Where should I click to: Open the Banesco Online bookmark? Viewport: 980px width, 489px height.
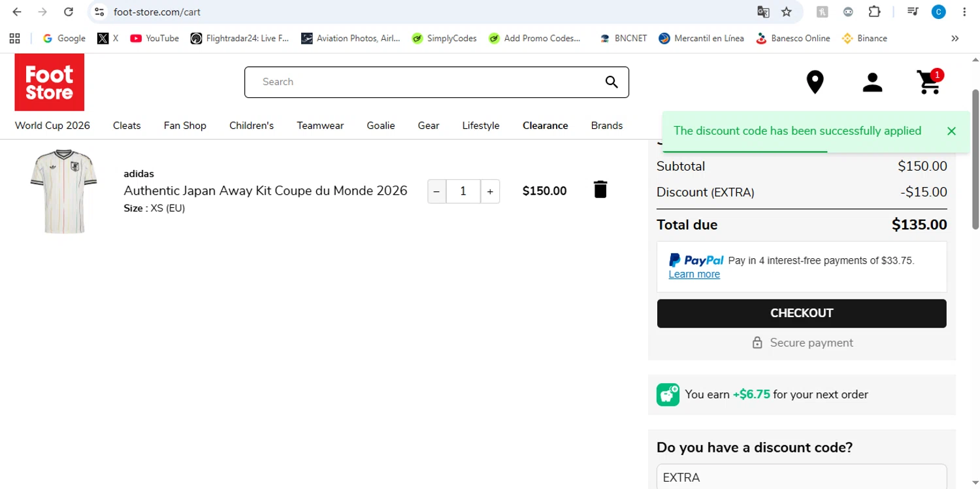point(793,39)
